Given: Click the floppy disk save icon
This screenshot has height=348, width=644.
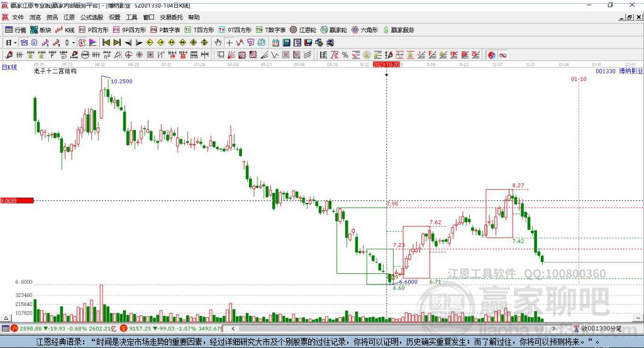Looking at the screenshot, I should tap(308, 42).
